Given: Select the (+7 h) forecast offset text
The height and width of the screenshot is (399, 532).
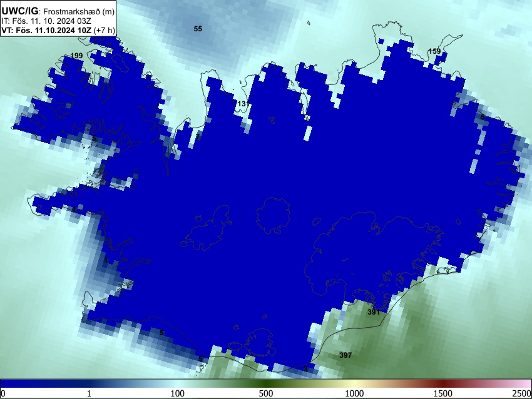Looking at the screenshot, I should (x=104, y=30).
